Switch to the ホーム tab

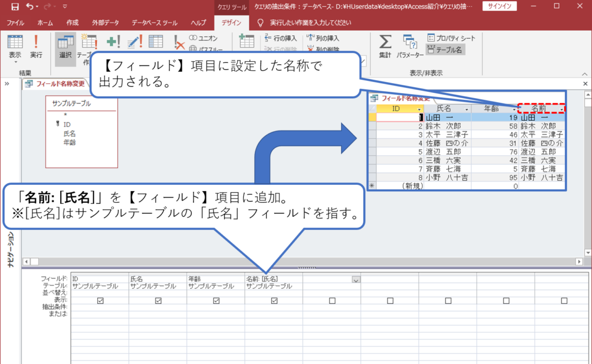pos(45,23)
